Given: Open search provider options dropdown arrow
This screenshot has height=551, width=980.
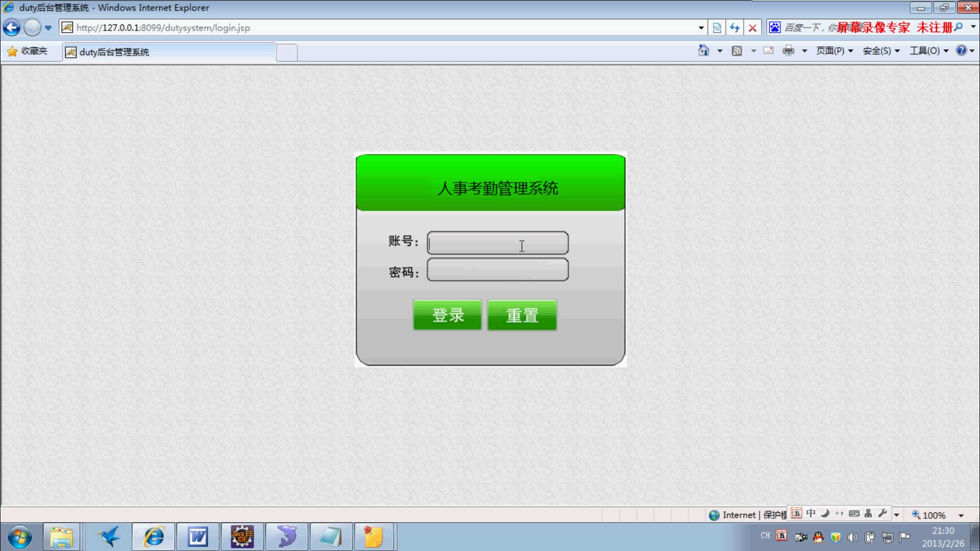Looking at the screenshot, I should pos(973,27).
